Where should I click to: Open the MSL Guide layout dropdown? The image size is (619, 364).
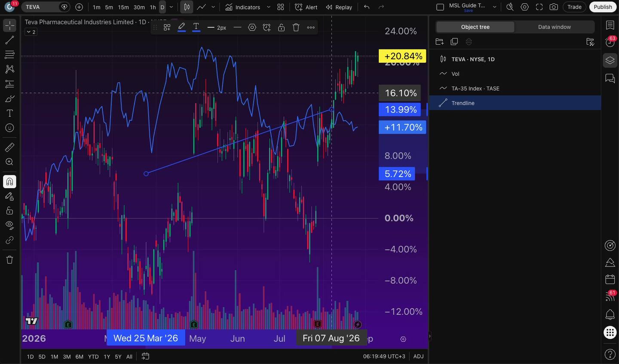point(494,7)
